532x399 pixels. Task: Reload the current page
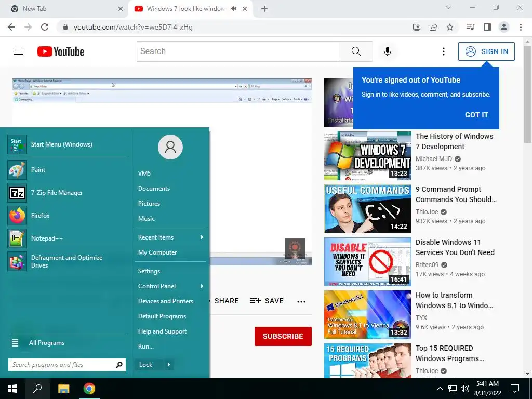click(45, 27)
